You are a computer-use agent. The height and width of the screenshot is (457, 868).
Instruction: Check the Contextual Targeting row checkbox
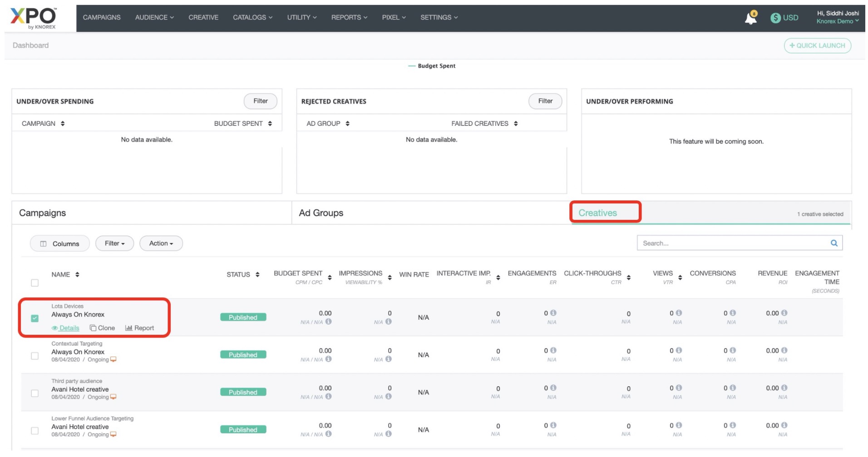tap(35, 356)
